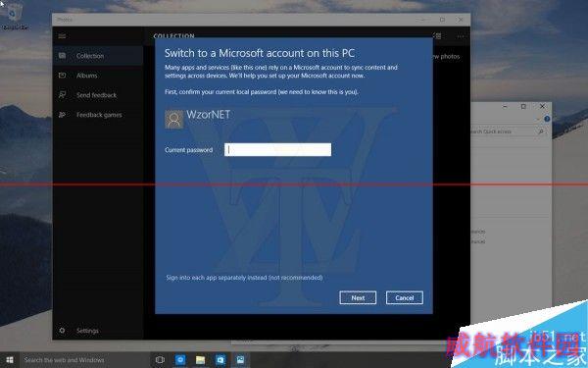Click the magnifier icon in Explorer search
The image size is (588, 368).
(541, 131)
